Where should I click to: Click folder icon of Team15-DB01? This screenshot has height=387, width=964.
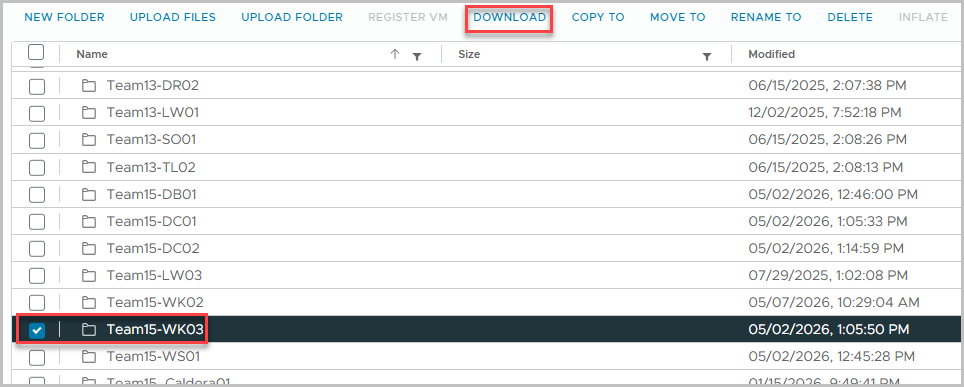[x=89, y=194]
